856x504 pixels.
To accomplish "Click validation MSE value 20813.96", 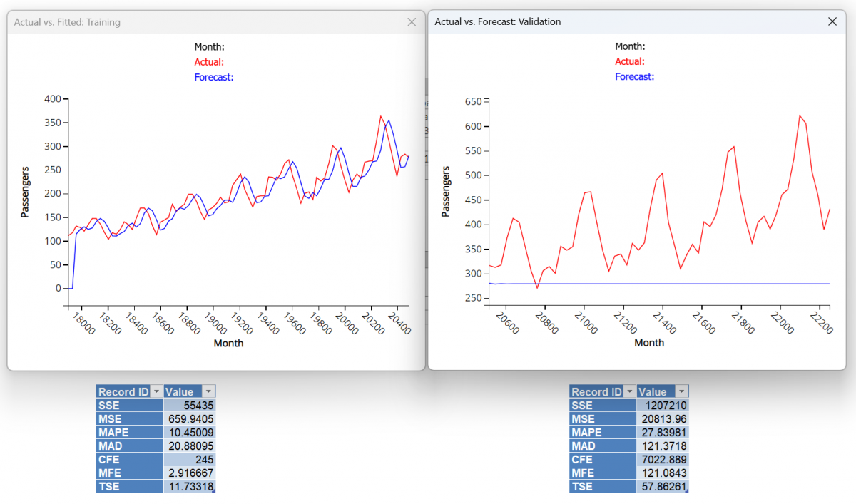I will tap(662, 418).
